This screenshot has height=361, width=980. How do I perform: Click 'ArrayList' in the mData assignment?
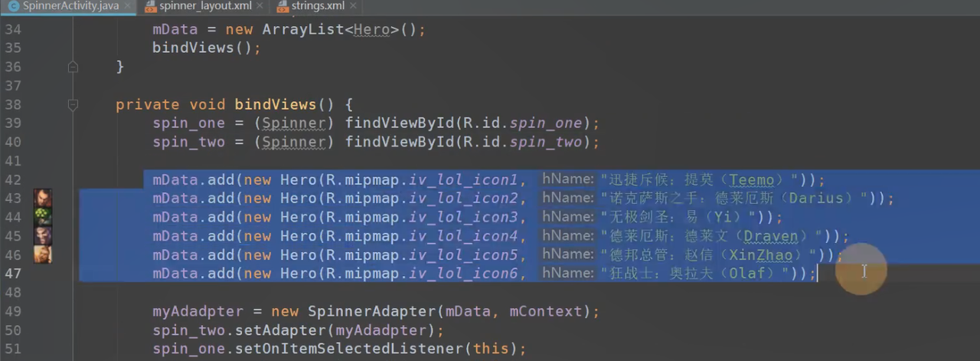point(303,30)
